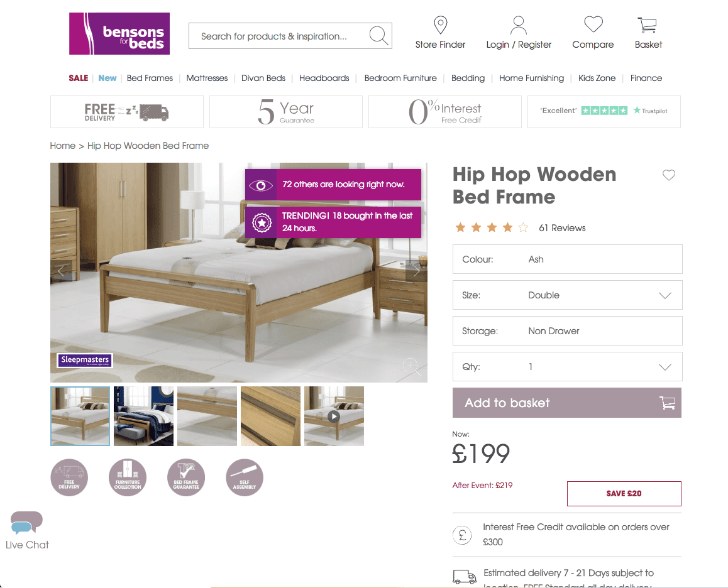Click the search magnifier icon
The image size is (728, 588).
(x=378, y=36)
